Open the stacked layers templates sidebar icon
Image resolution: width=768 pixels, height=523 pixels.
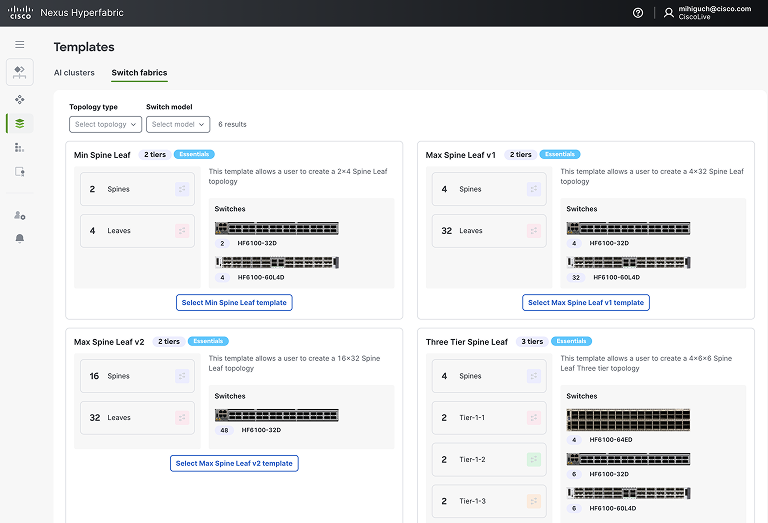(20, 123)
